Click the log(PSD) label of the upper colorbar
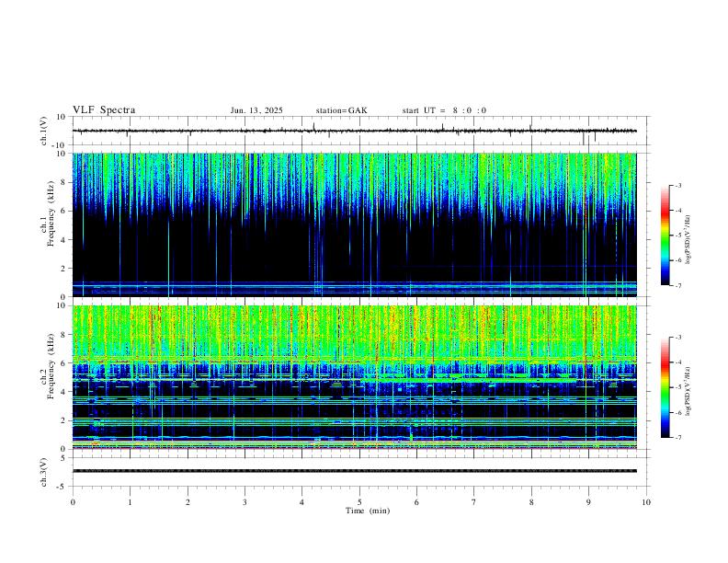Screen dimensions: 728x563 (x=688, y=240)
